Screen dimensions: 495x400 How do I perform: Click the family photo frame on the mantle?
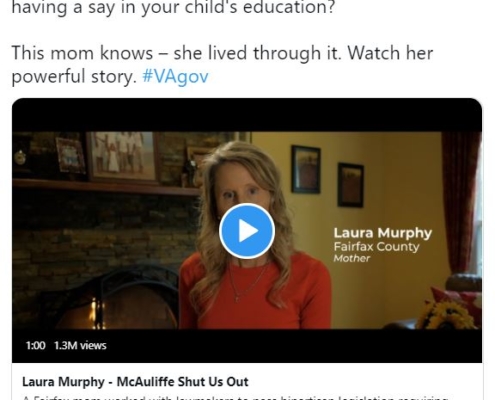(123, 157)
